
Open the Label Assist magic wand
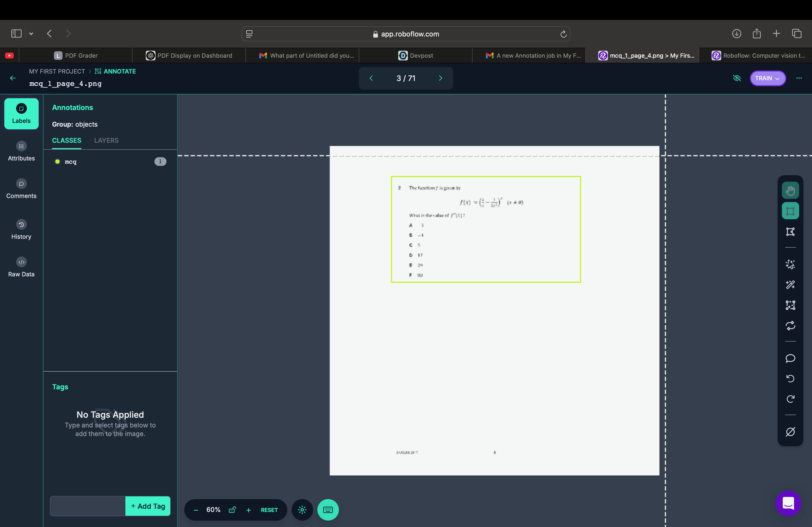(790, 285)
